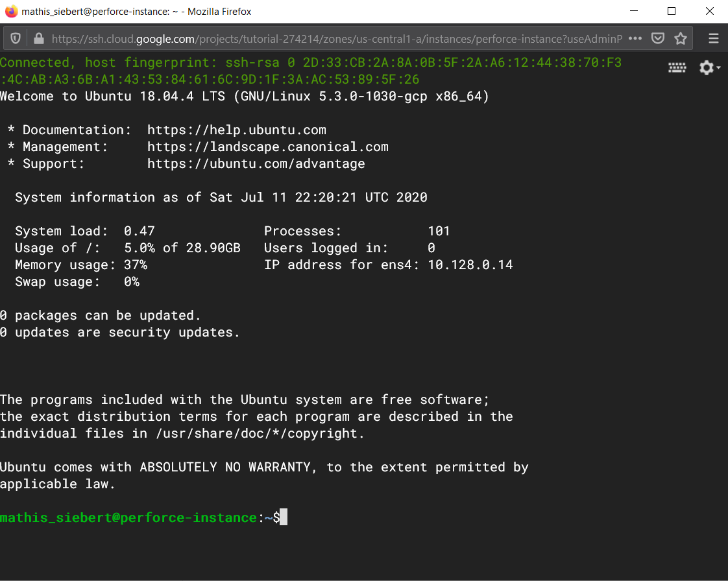Image resolution: width=728 pixels, height=581 pixels.
Task: Open the SSH settings gear dropdown
Action: point(709,67)
